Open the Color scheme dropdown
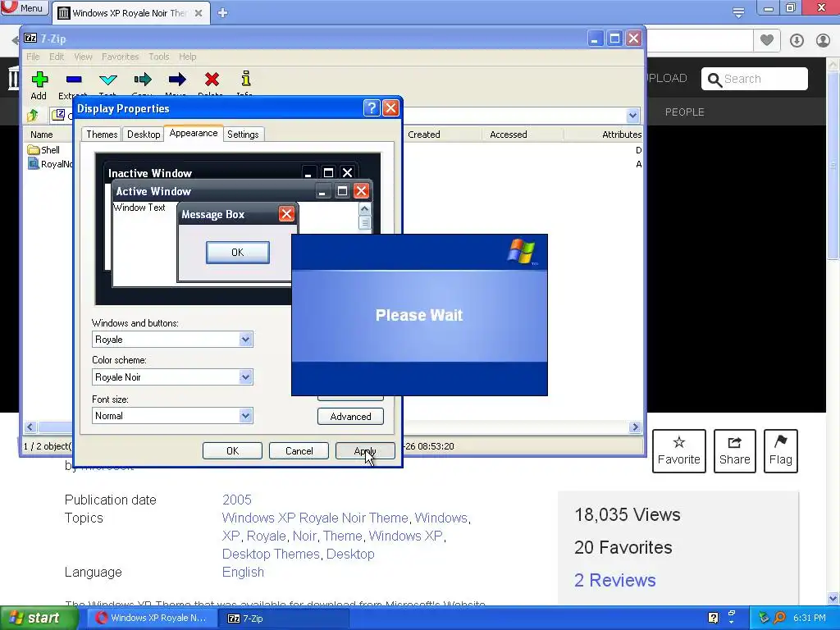This screenshot has height=630, width=840. point(245,377)
